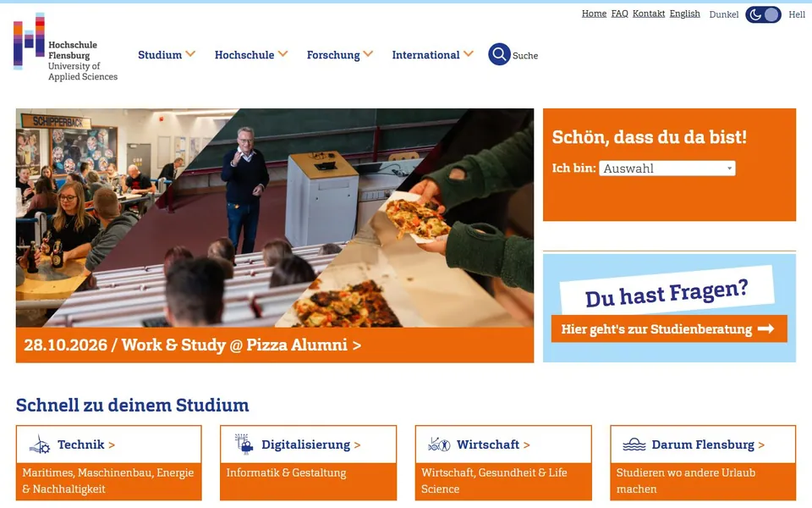Open the FAQ link
812x508 pixels.
pos(619,14)
